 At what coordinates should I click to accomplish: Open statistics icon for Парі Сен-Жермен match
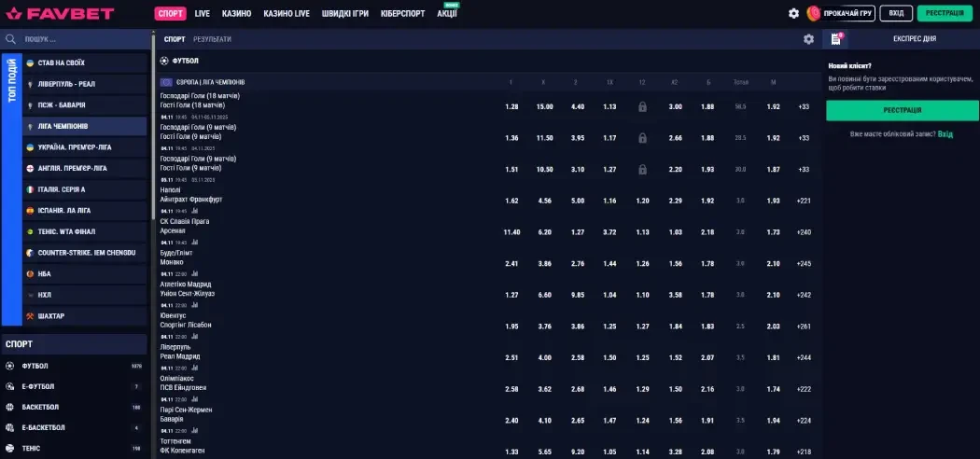[194, 430]
